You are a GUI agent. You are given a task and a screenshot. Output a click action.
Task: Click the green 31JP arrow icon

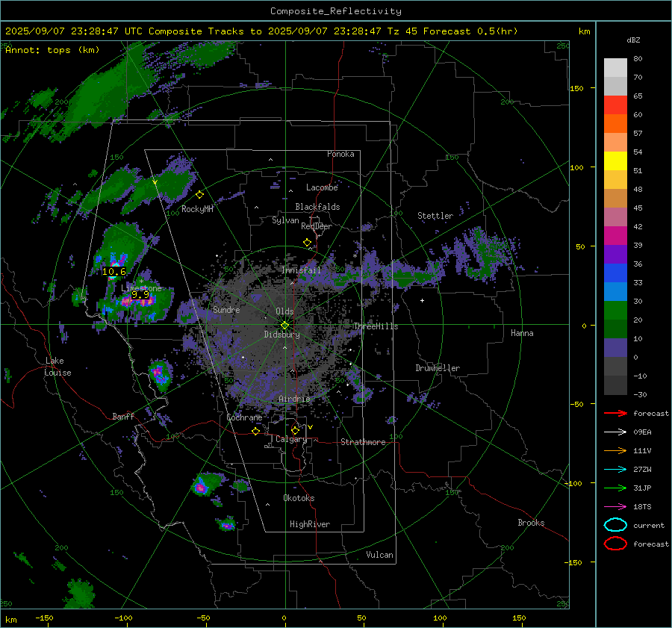coord(615,488)
